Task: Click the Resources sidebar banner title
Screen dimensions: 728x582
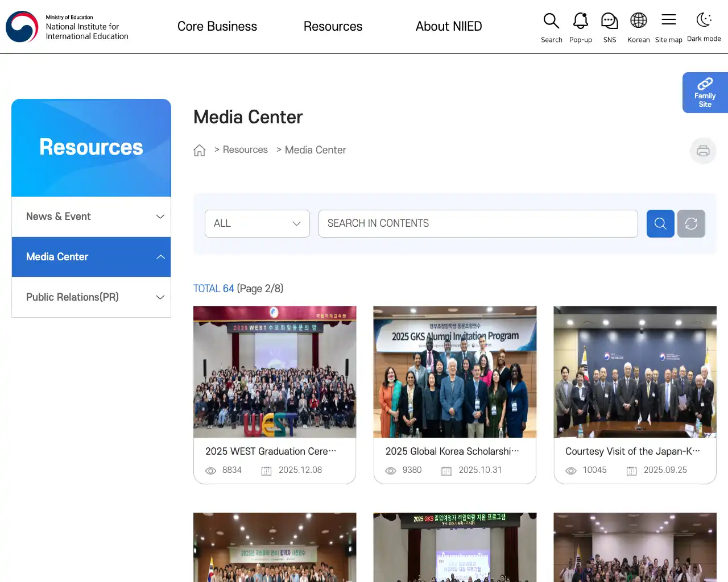Action: 91,147
